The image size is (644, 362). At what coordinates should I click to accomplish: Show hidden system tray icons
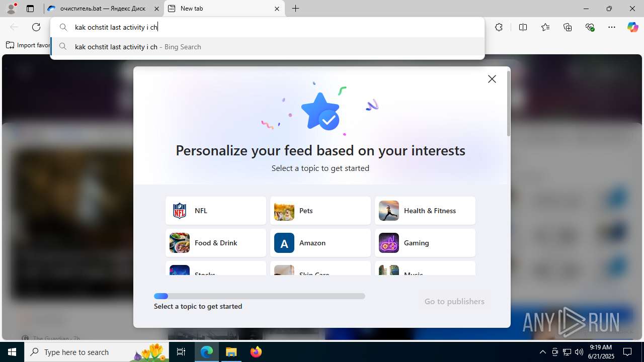542,352
